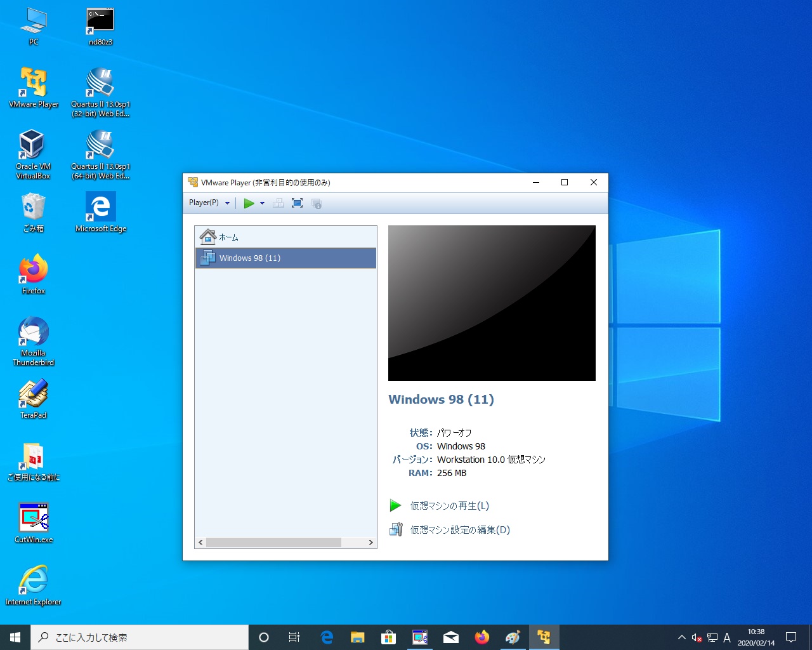
Task: Open Edge from the taskbar
Action: coord(327,637)
